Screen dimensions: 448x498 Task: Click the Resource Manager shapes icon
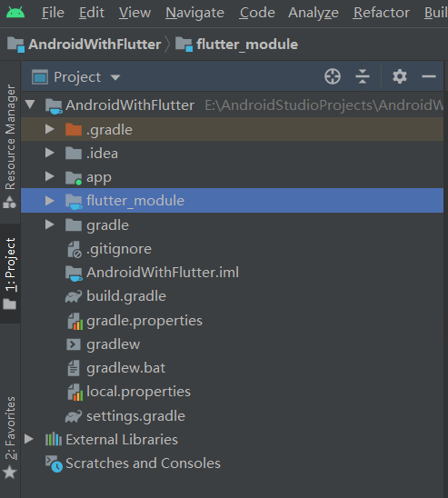9,202
